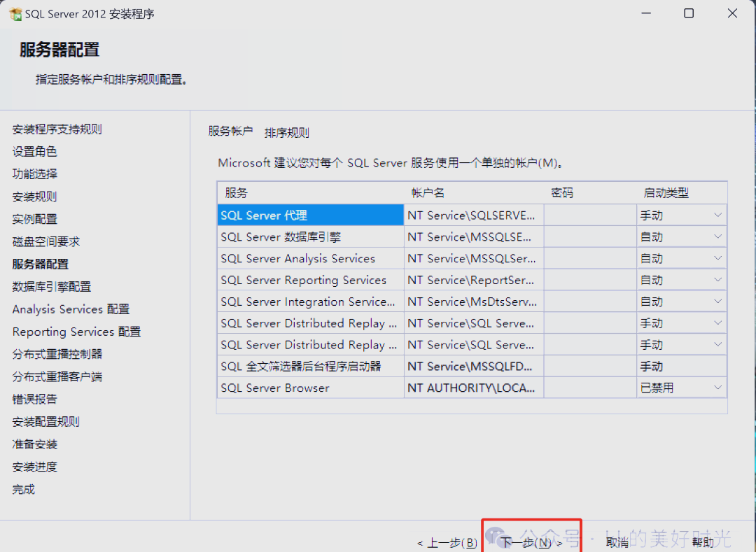Image resolution: width=756 pixels, height=552 pixels.
Task: Expand startup type for SQL Server Reporting Services
Action: 717,280
